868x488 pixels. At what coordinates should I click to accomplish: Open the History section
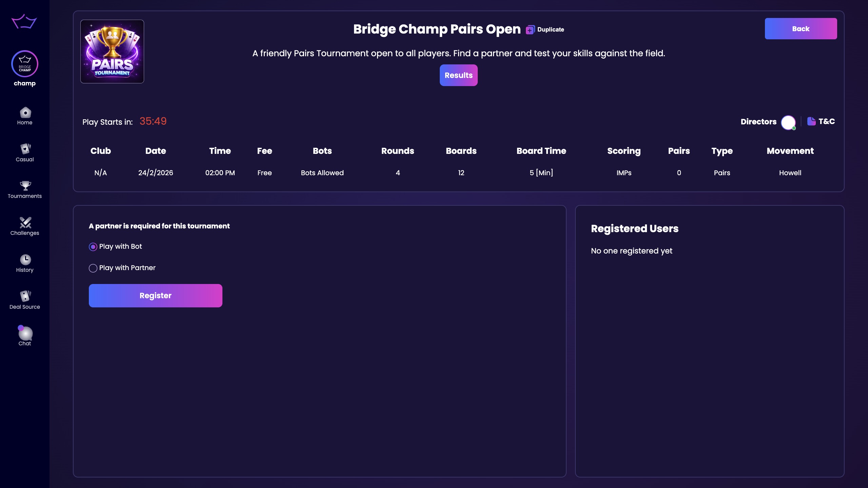[x=24, y=263]
